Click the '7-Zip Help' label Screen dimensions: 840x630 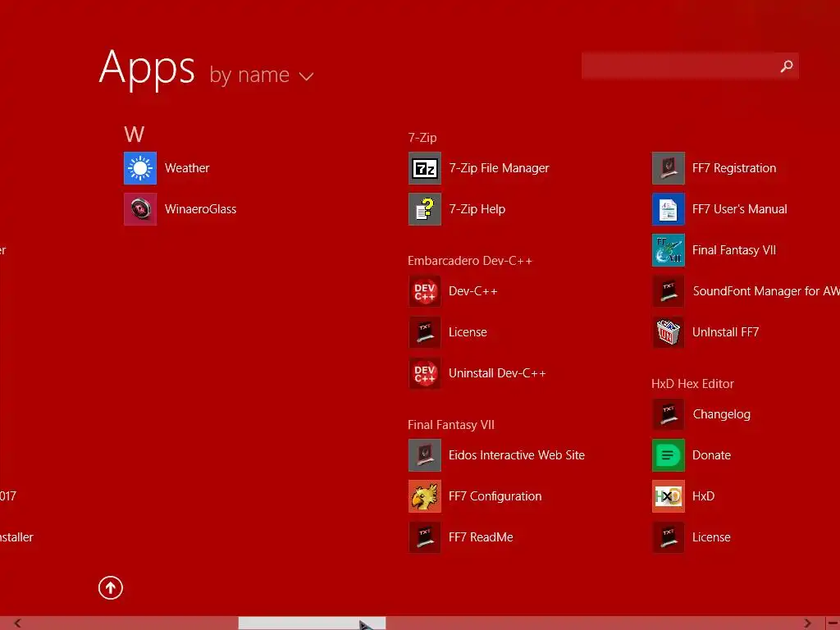477,209
